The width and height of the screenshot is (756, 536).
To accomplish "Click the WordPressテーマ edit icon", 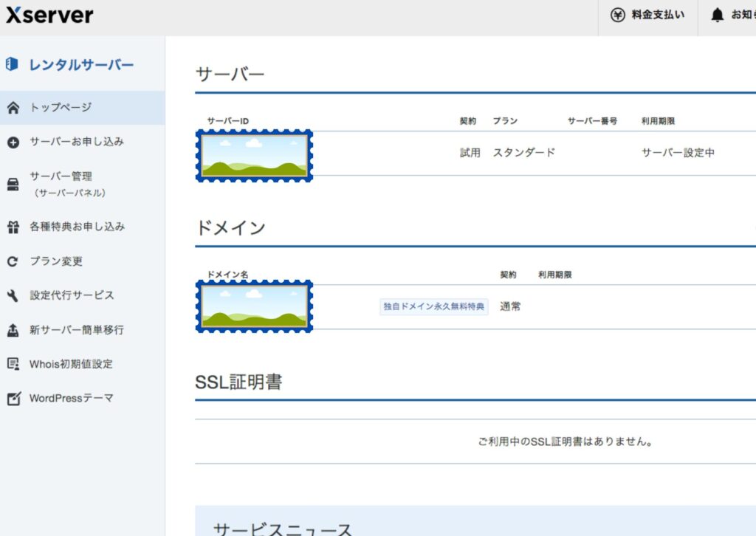I will pyautogui.click(x=13, y=399).
